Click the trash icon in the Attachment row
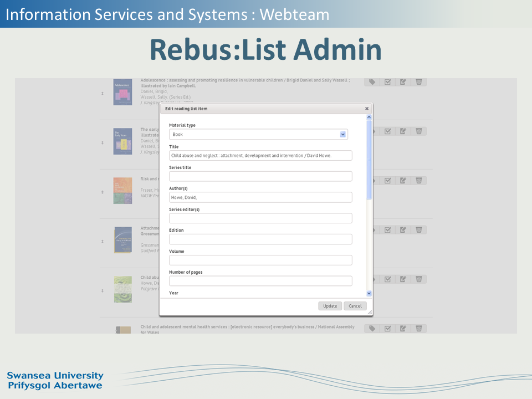 (x=419, y=230)
